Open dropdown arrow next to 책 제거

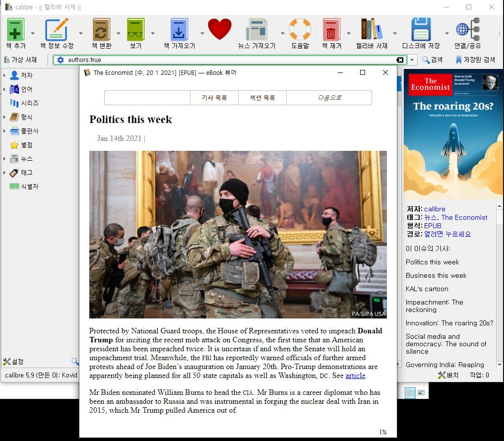pyautogui.click(x=348, y=33)
